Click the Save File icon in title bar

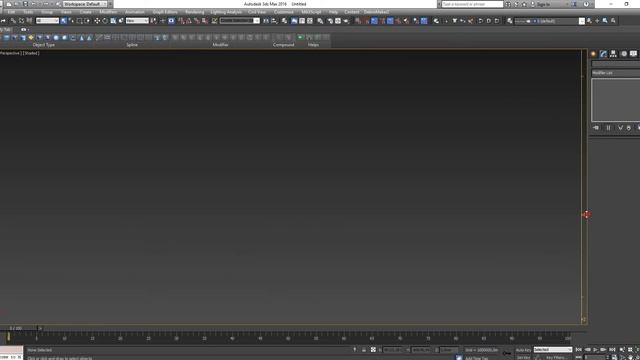(25, 4)
